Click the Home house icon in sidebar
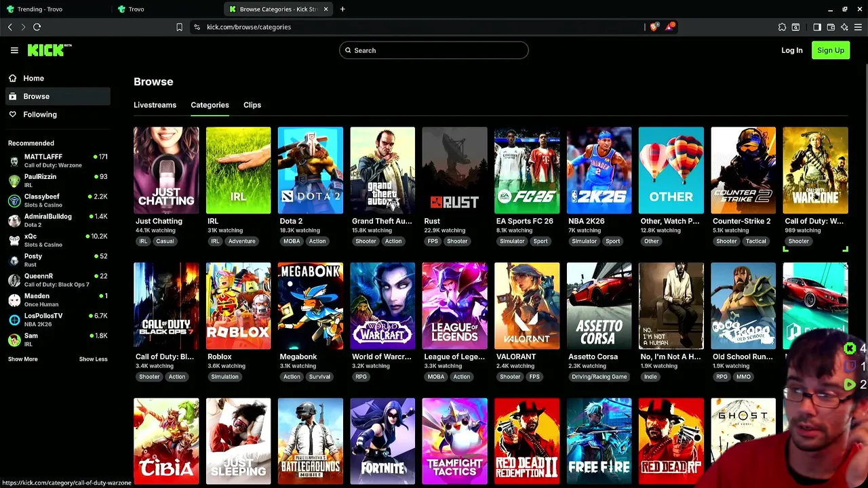This screenshot has width=868, height=488. (x=12, y=78)
